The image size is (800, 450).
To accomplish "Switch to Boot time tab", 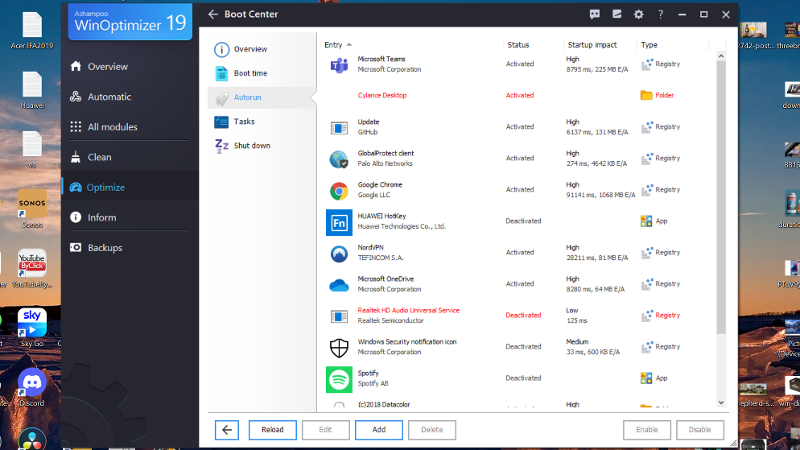I will pos(250,73).
